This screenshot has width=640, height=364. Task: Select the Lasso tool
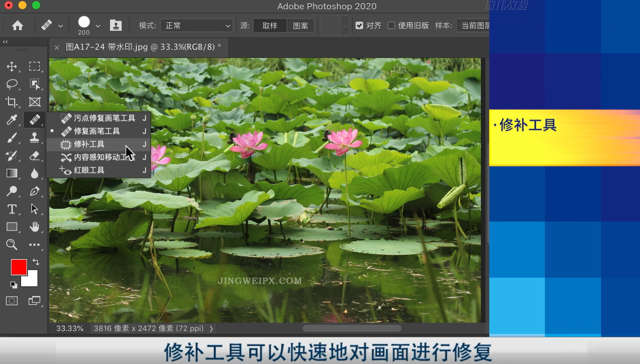click(12, 84)
